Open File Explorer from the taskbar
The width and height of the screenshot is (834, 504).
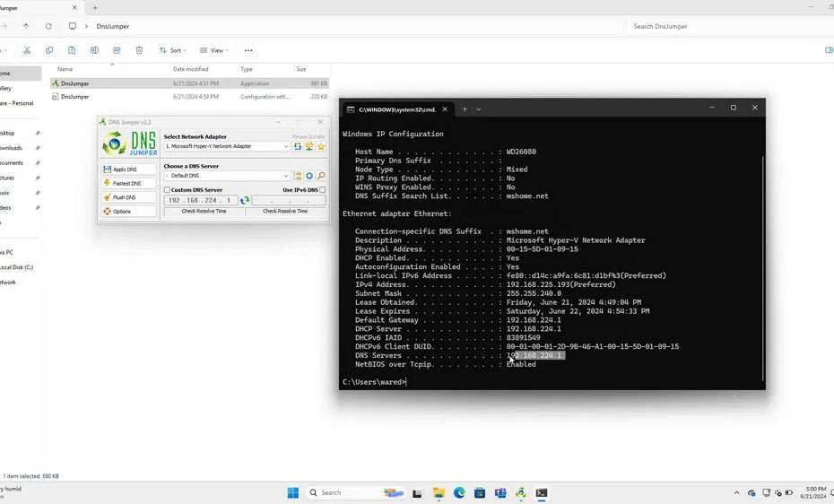439,493
